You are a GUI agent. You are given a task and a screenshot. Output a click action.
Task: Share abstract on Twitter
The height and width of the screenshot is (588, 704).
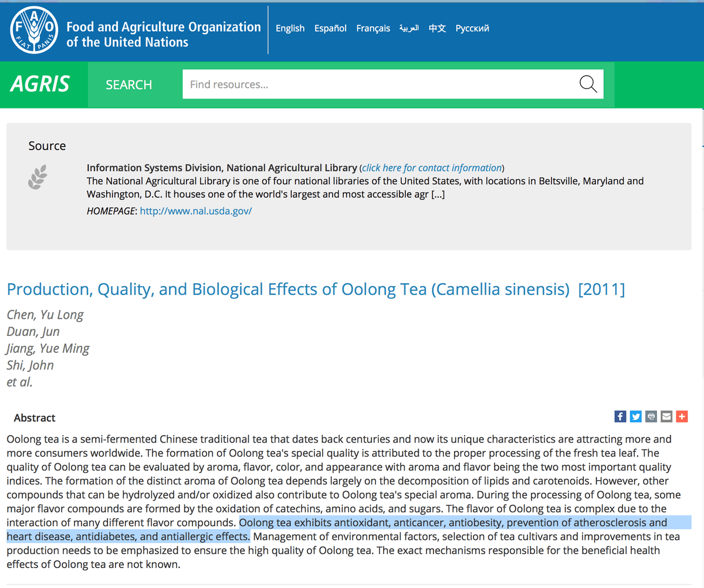click(x=635, y=416)
